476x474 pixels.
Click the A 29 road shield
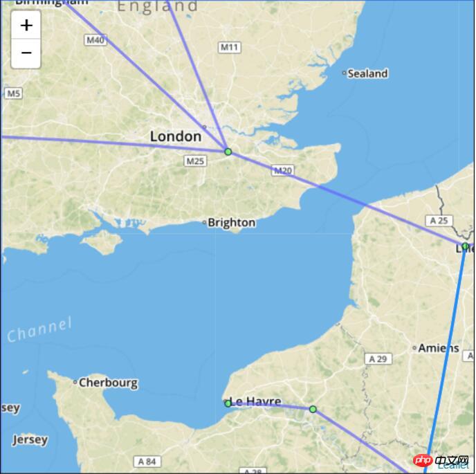point(378,359)
